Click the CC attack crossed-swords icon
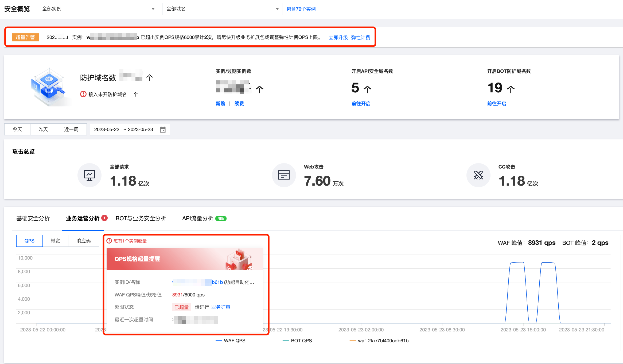Image resolution: width=623 pixels, height=364 pixels. pos(478,175)
